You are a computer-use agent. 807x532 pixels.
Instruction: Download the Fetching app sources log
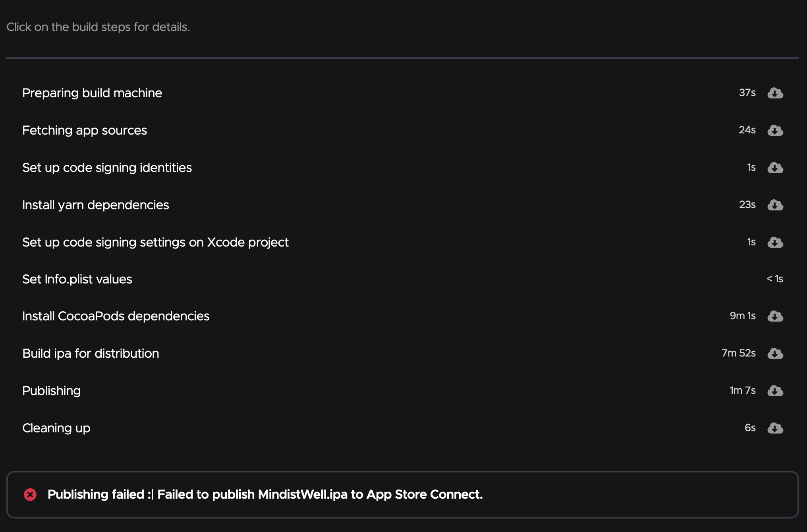(x=775, y=130)
